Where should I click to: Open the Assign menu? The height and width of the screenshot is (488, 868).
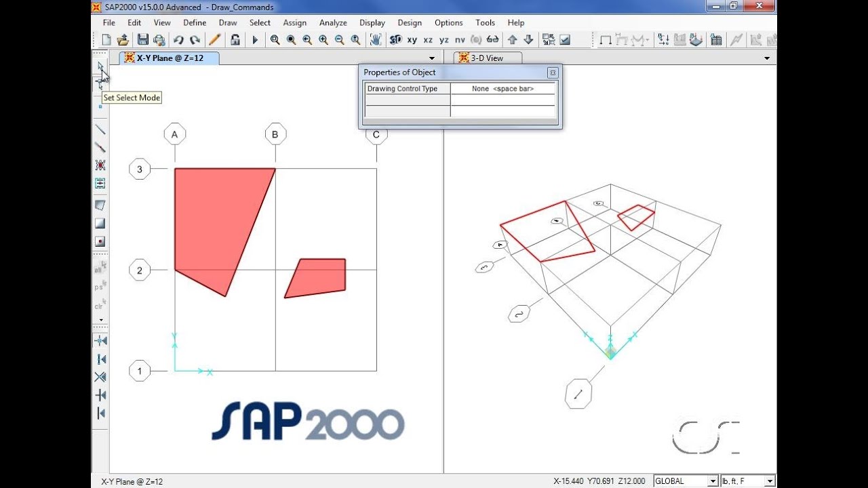pos(294,22)
